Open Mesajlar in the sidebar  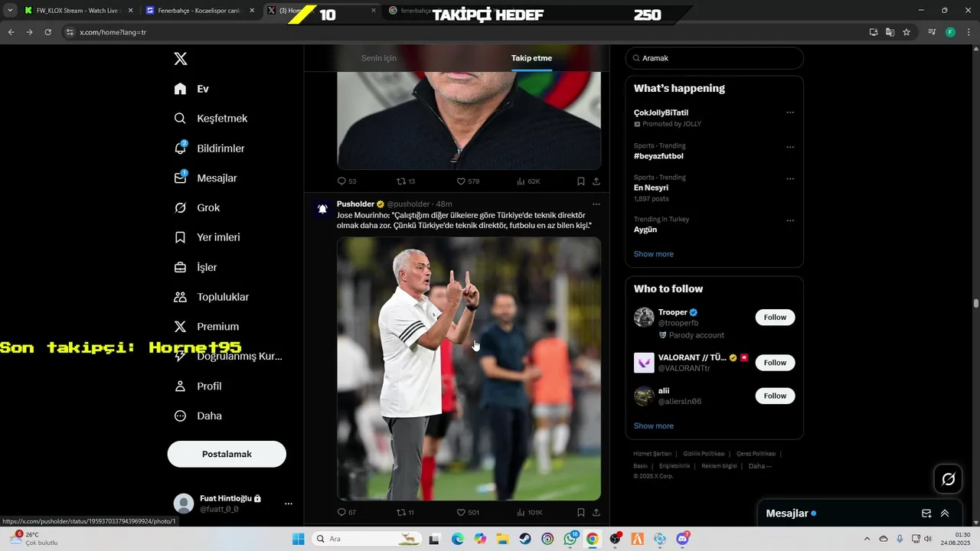[x=205, y=178]
